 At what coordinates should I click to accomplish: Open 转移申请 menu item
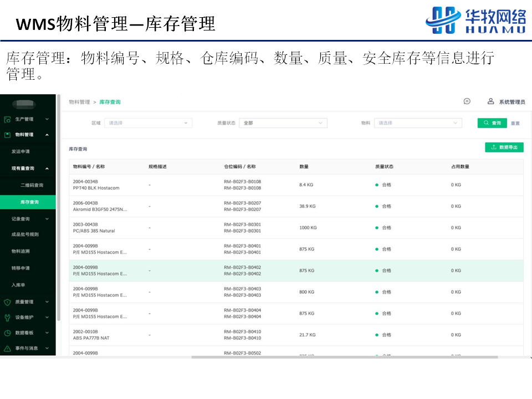[21, 268]
